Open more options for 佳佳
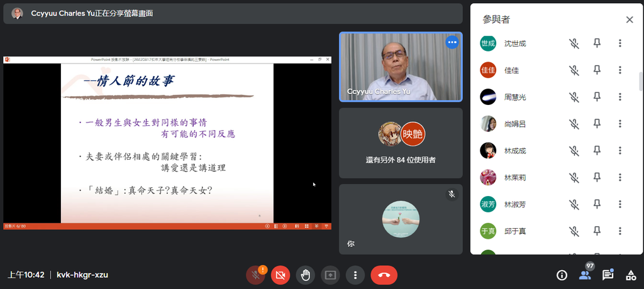644x289 pixels. [620, 70]
